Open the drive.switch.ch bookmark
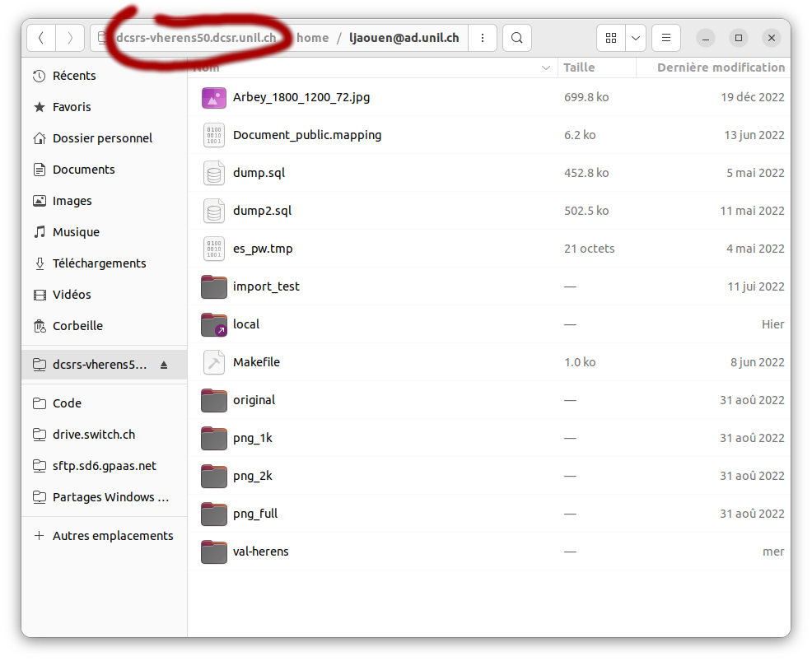Screen dimensions: 812x661 [x=93, y=435]
